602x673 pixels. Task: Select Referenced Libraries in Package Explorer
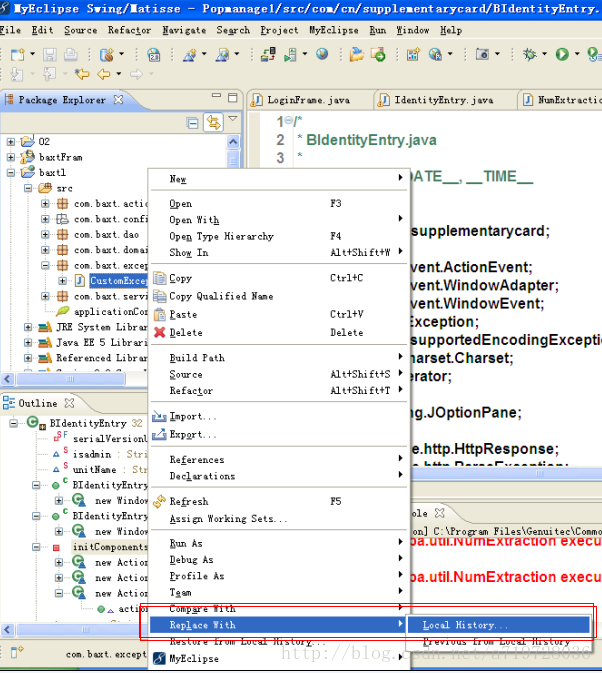point(101,358)
